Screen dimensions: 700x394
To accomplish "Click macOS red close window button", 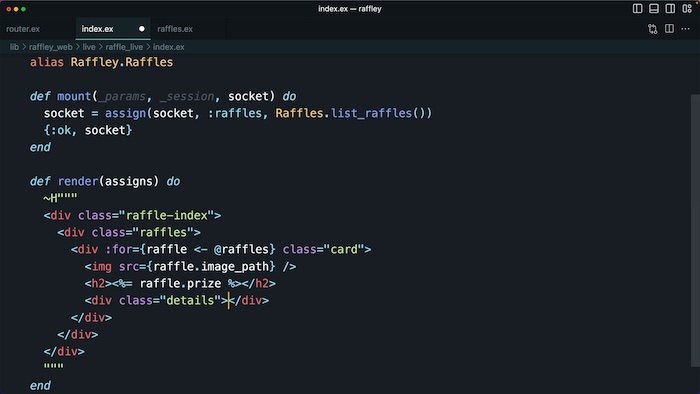I will [8, 9].
